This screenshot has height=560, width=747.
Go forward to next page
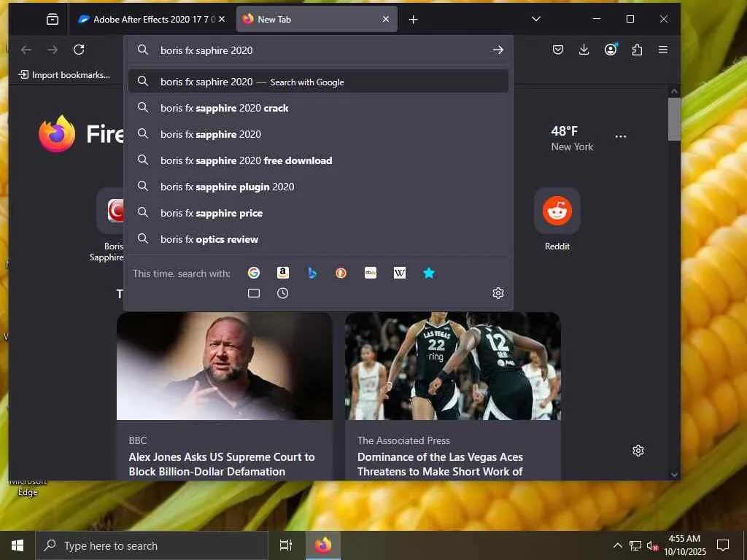[x=53, y=50]
